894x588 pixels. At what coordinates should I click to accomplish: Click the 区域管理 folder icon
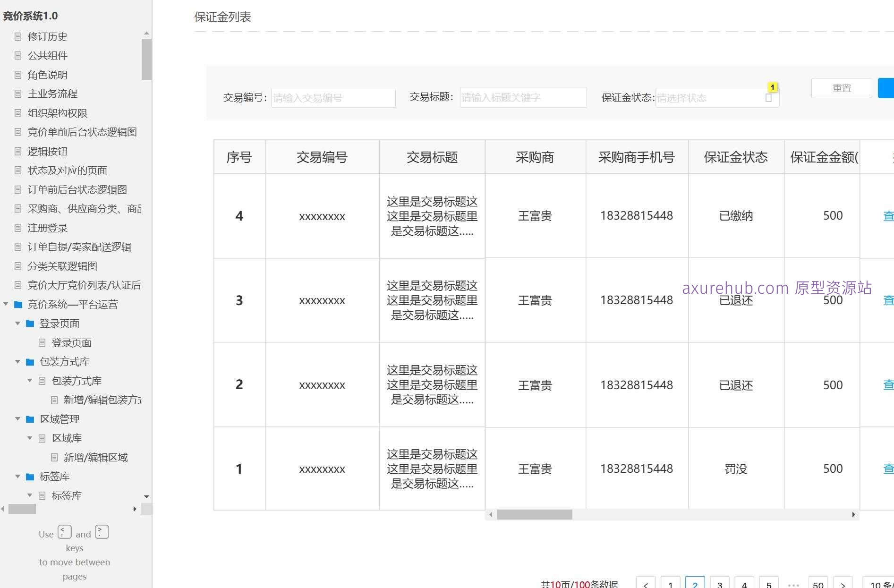30,419
